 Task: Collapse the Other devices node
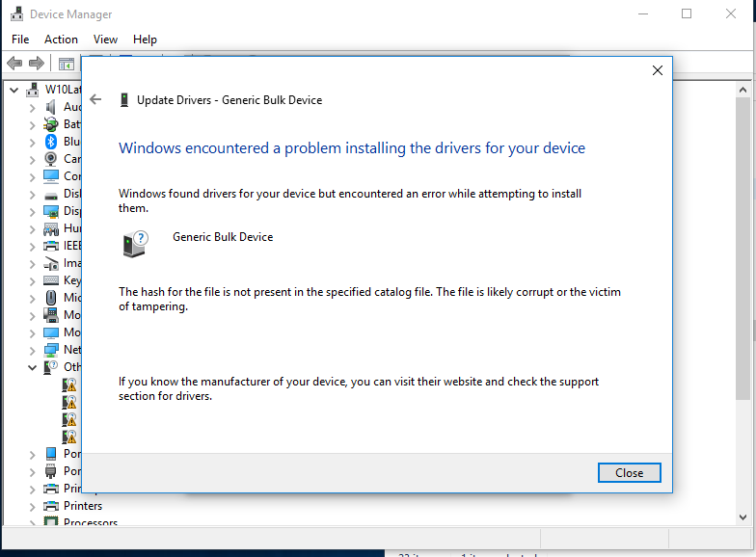click(x=33, y=368)
